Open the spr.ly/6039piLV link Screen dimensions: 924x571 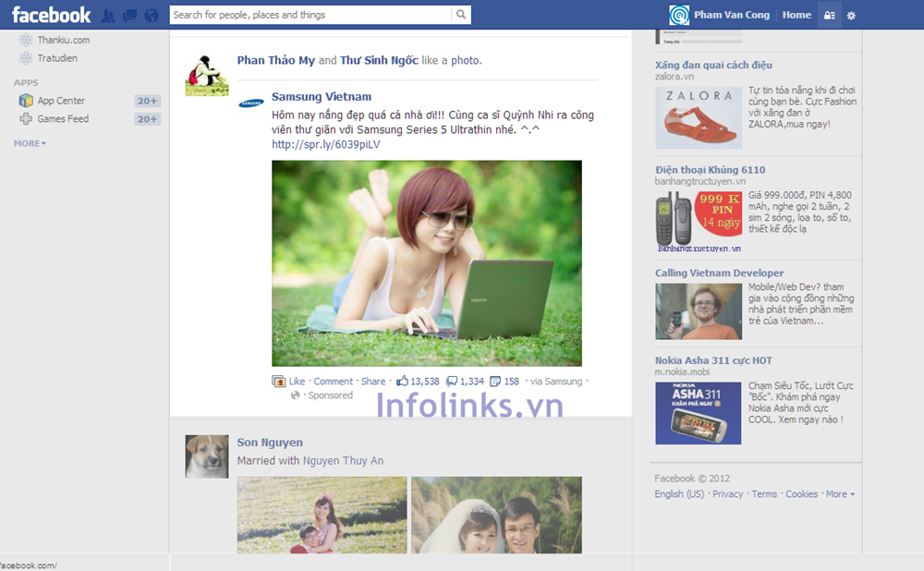click(x=326, y=144)
